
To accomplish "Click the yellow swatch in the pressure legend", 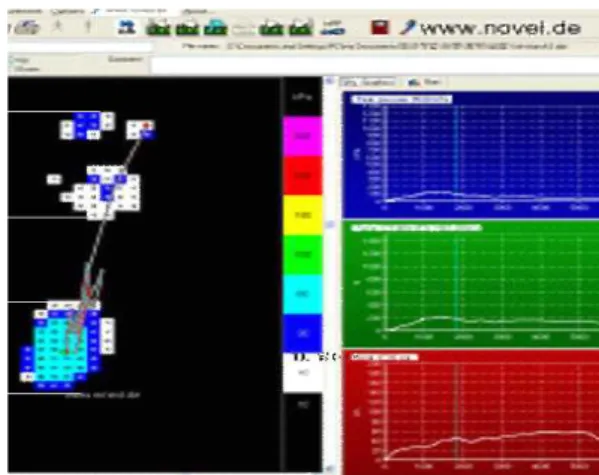I will pos(302,215).
